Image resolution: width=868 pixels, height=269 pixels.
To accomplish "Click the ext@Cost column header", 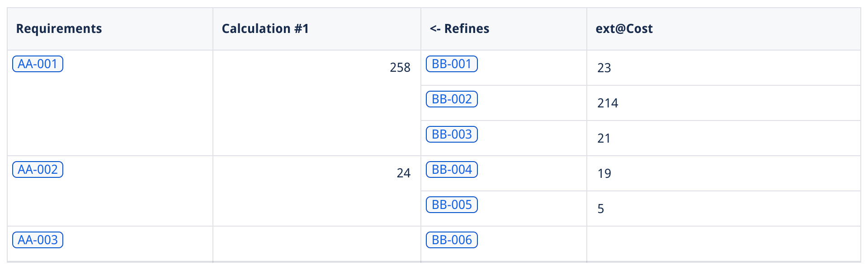I will [624, 29].
